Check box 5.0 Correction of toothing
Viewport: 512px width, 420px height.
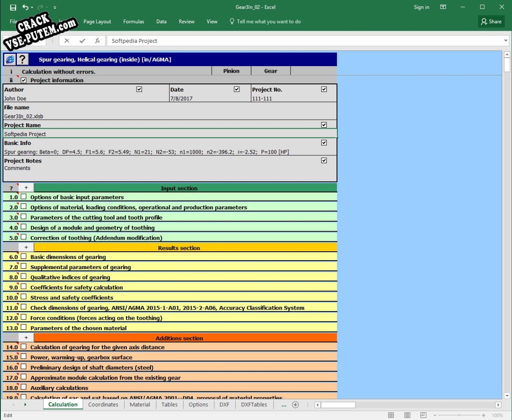24,237
